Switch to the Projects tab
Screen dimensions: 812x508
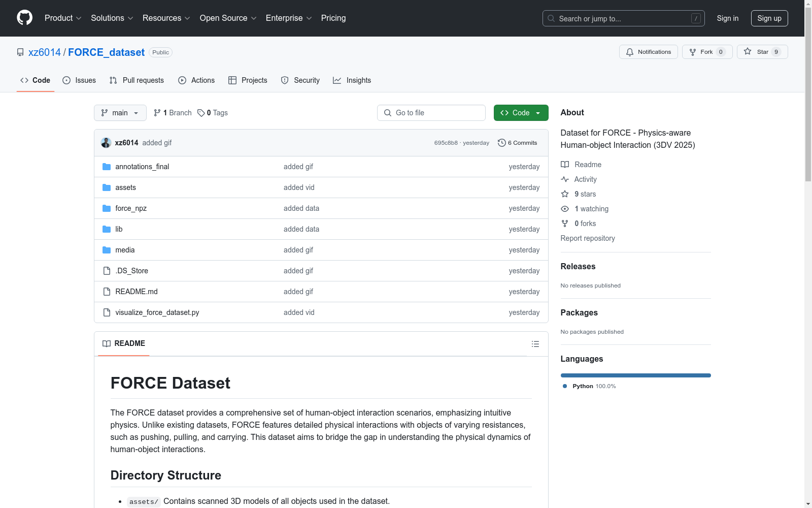248,80
